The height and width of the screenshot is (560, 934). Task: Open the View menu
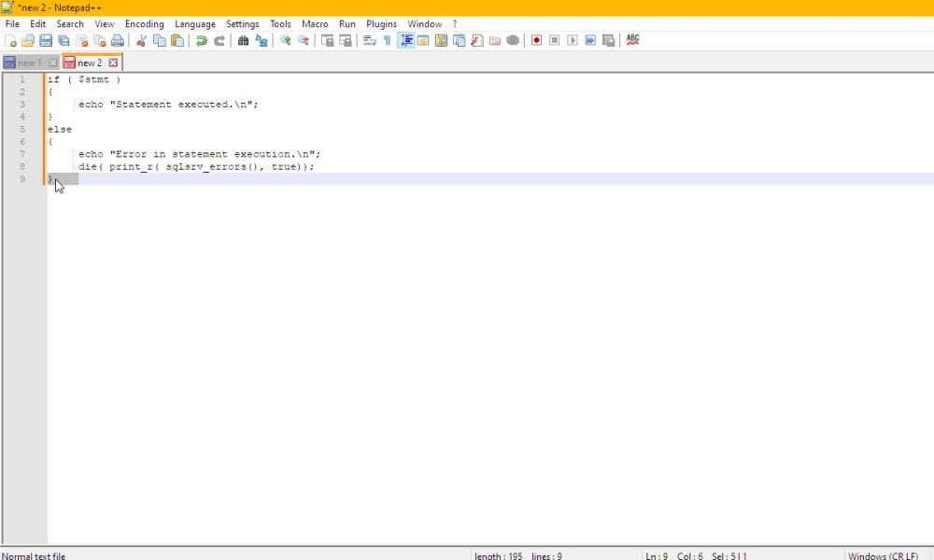point(105,24)
